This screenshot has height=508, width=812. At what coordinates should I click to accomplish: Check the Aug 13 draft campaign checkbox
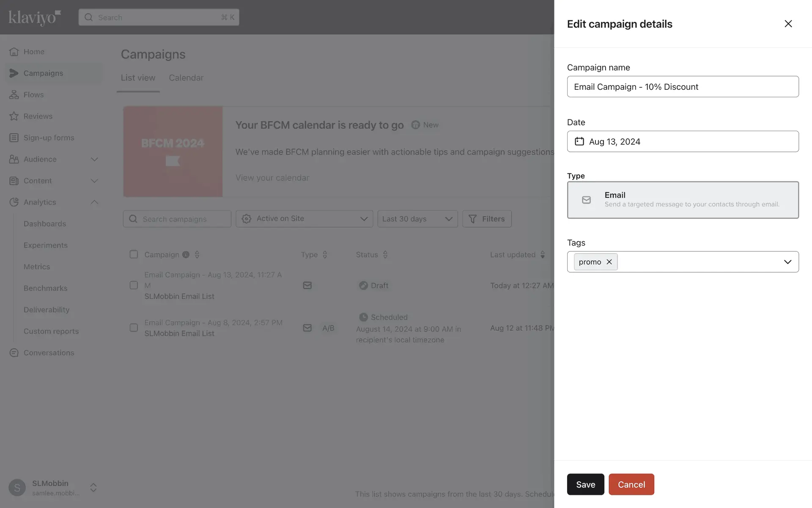134,285
